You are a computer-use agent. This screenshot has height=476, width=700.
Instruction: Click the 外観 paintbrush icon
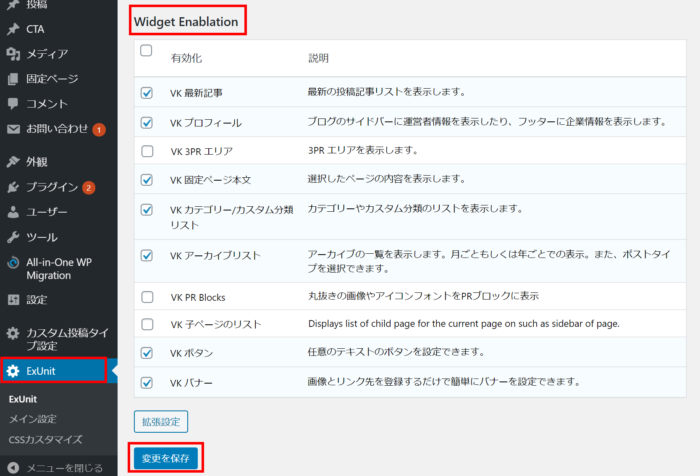point(13,162)
